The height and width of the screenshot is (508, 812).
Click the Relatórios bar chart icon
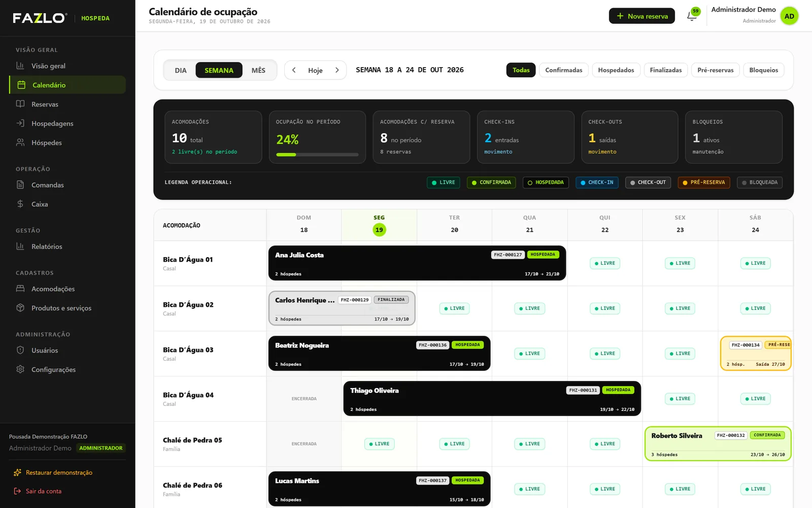point(20,246)
